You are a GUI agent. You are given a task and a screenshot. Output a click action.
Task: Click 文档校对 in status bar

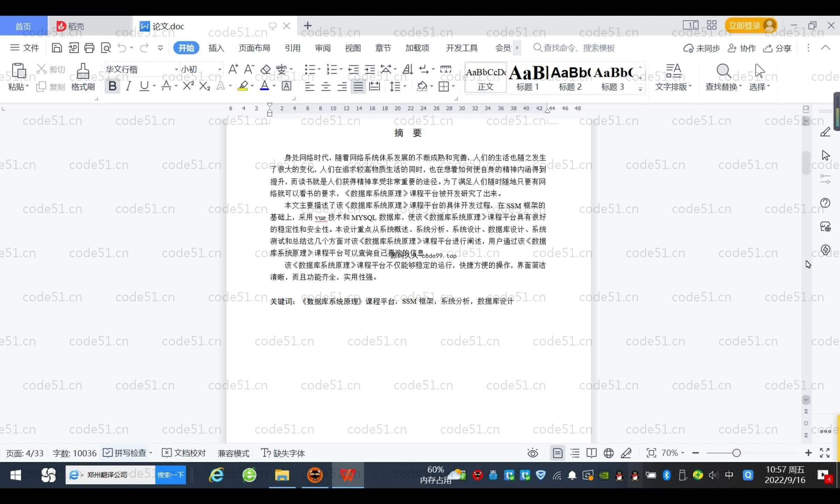pos(184,453)
